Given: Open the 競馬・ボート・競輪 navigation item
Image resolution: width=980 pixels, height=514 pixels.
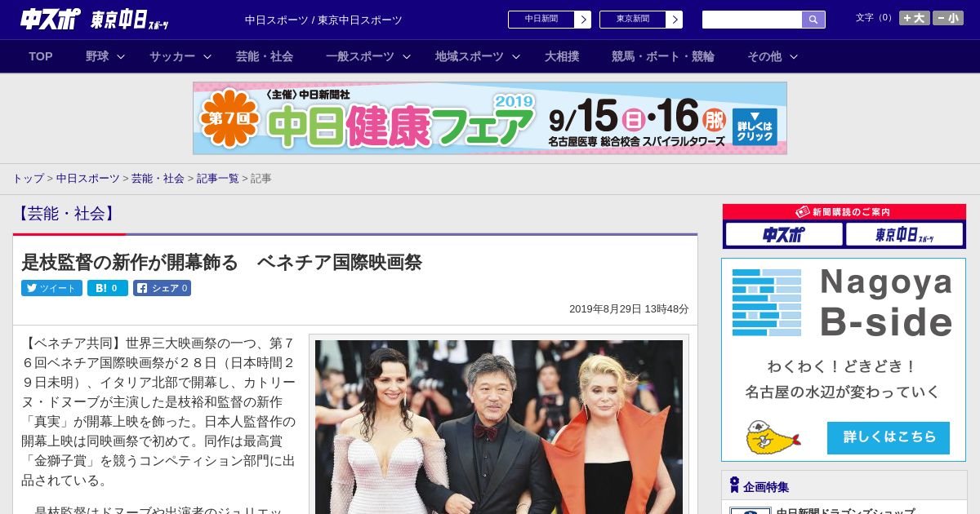Looking at the screenshot, I should coord(663,56).
